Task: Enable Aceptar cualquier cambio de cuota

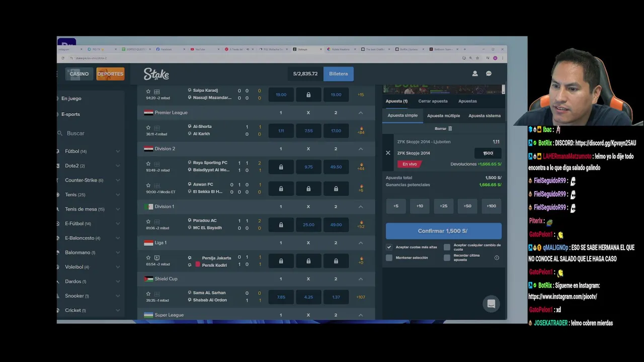Action: 447,247
